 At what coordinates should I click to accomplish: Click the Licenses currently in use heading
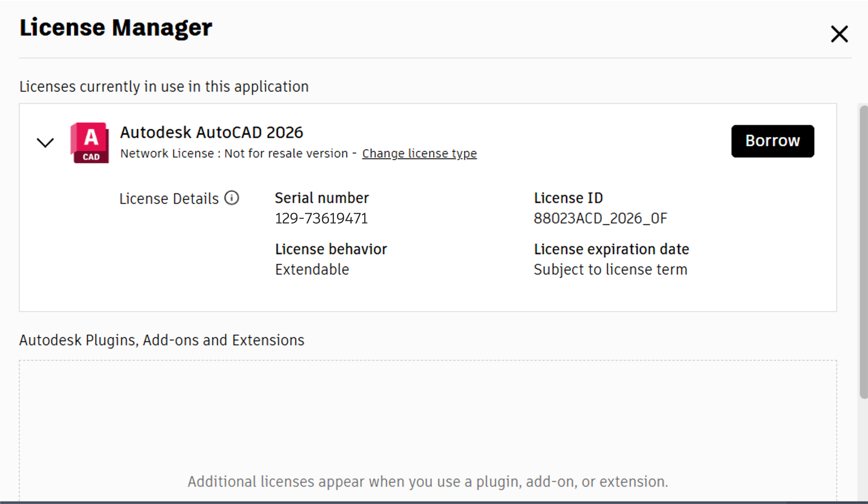click(x=164, y=86)
